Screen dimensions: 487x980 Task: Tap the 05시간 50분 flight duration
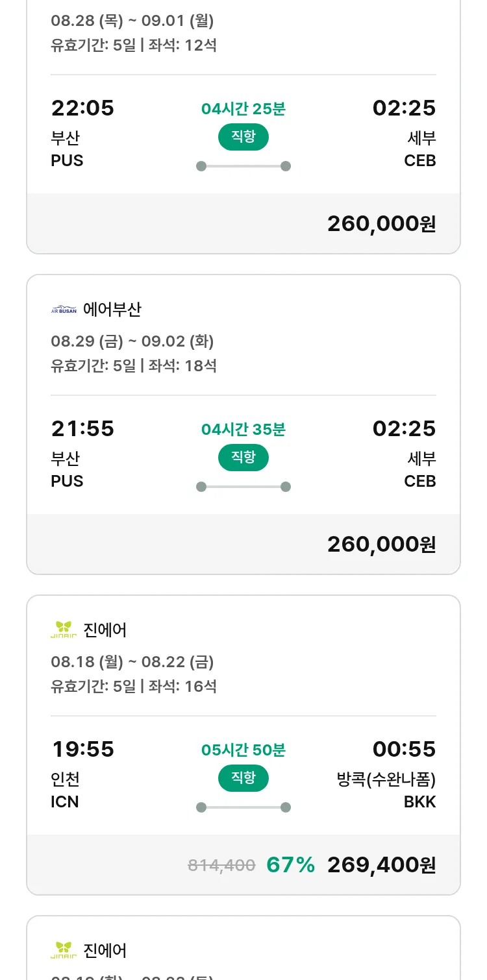243,750
